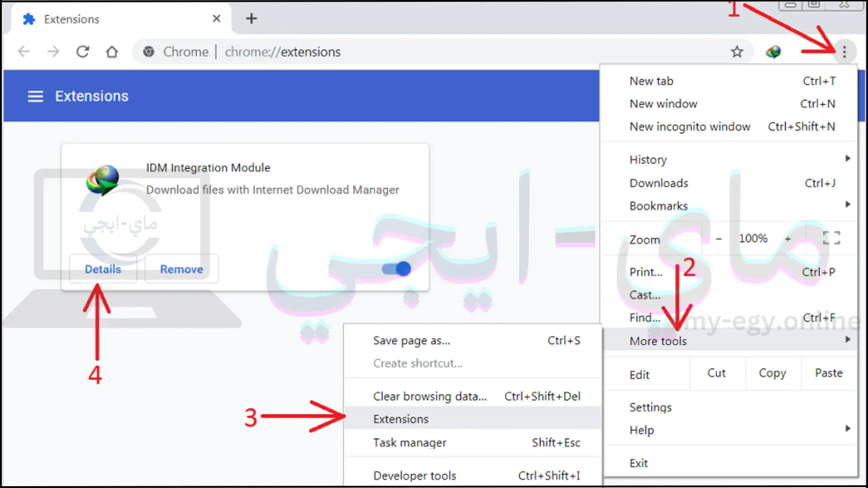868x488 pixels.
Task: Click the home button icon in toolbar
Action: pos(112,52)
